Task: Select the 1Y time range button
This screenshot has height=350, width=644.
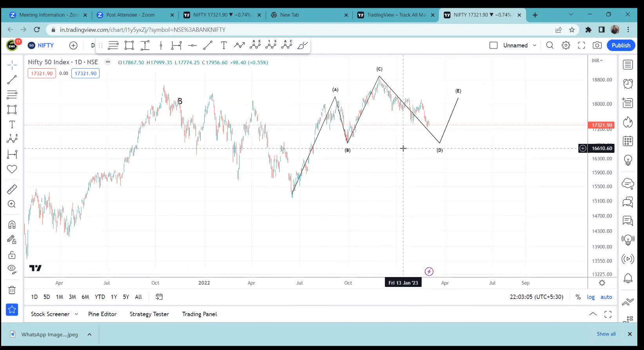Action: (x=114, y=297)
